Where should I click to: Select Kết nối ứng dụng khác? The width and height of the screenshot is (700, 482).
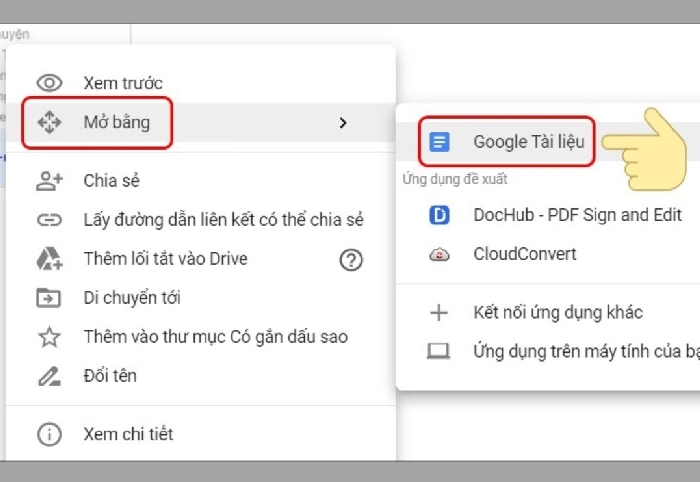coord(558,312)
